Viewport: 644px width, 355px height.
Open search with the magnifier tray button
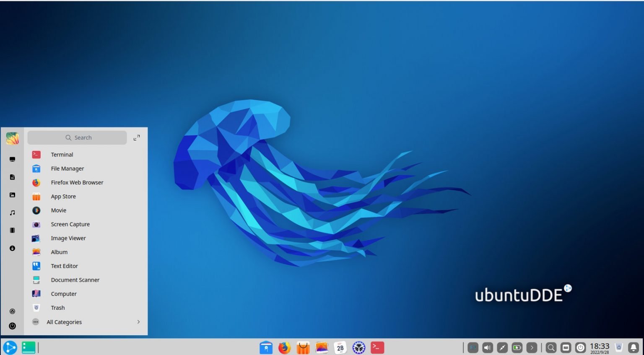click(x=551, y=347)
